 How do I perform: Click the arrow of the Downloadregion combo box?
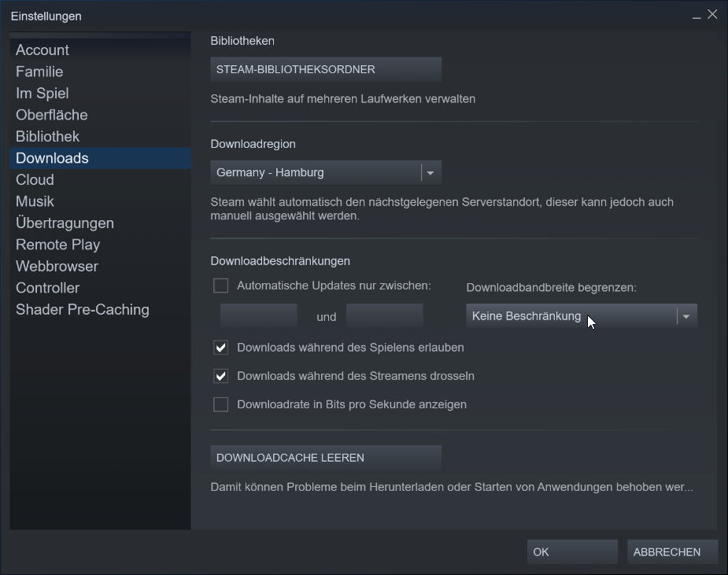click(x=431, y=172)
